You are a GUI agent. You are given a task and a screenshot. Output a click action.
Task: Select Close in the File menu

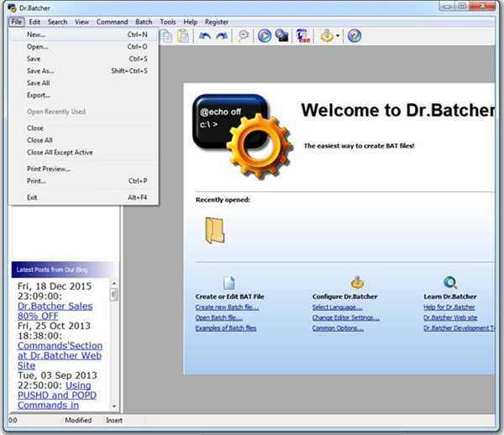click(84, 128)
